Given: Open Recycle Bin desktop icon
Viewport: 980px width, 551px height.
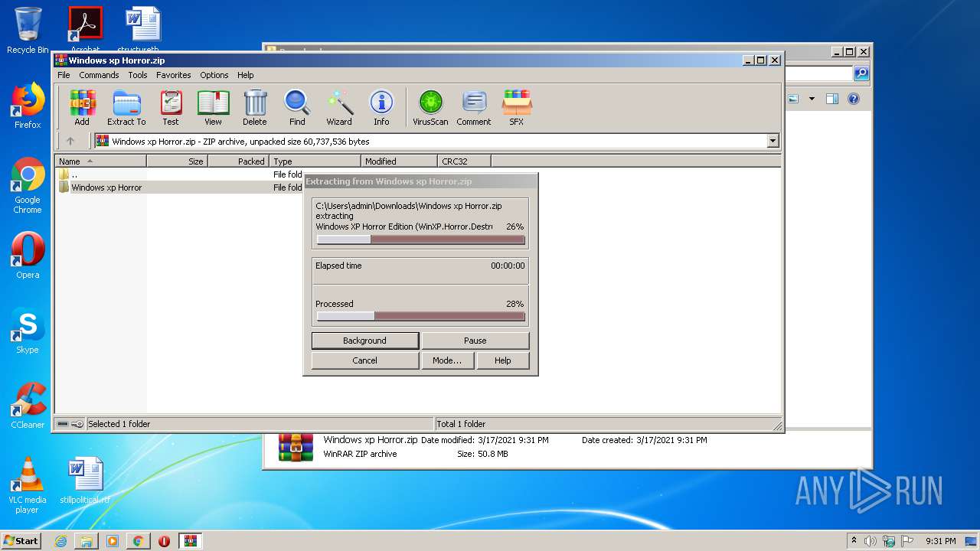Looking at the screenshot, I should click(28, 31).
